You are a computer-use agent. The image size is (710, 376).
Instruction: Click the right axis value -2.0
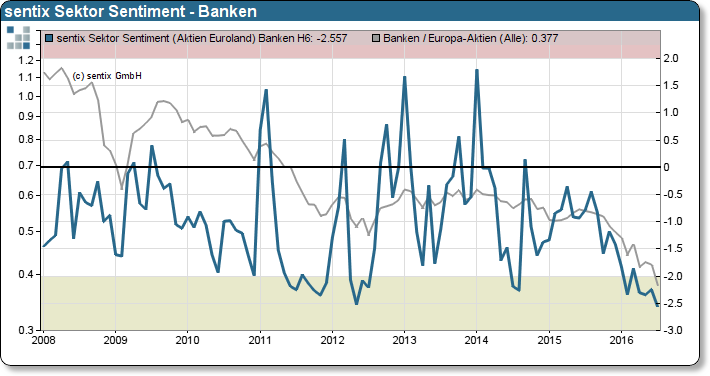coord(673,276)
